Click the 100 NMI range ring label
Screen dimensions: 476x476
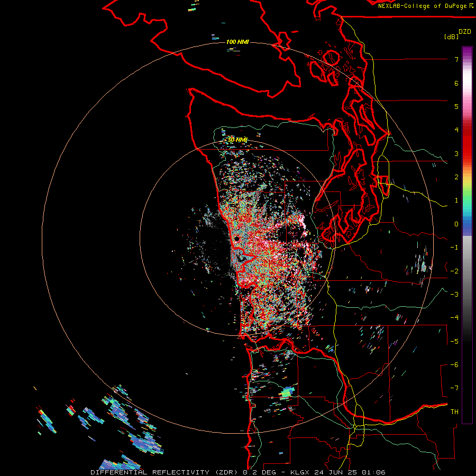tap(237, 42)
